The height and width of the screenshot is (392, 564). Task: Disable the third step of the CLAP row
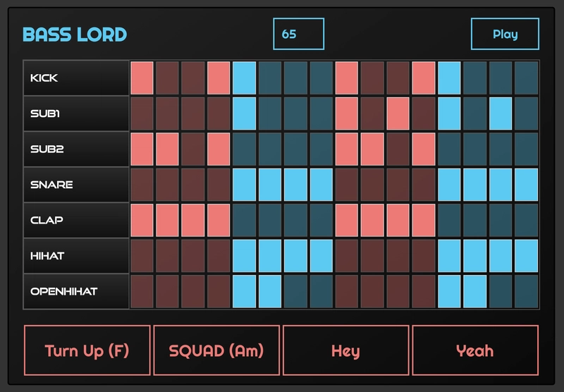click(x=193, y=220)
